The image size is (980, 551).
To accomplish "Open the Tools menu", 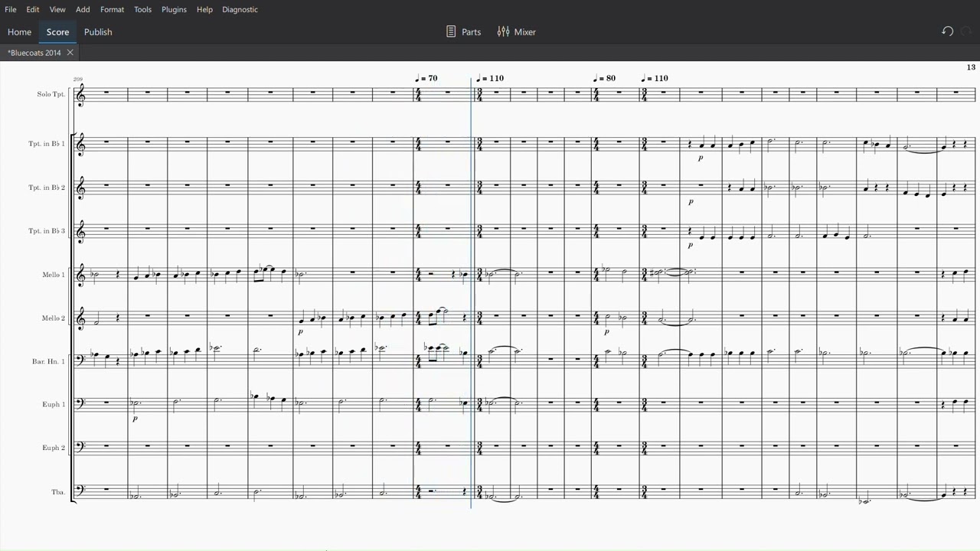I will tap(142, 9).
